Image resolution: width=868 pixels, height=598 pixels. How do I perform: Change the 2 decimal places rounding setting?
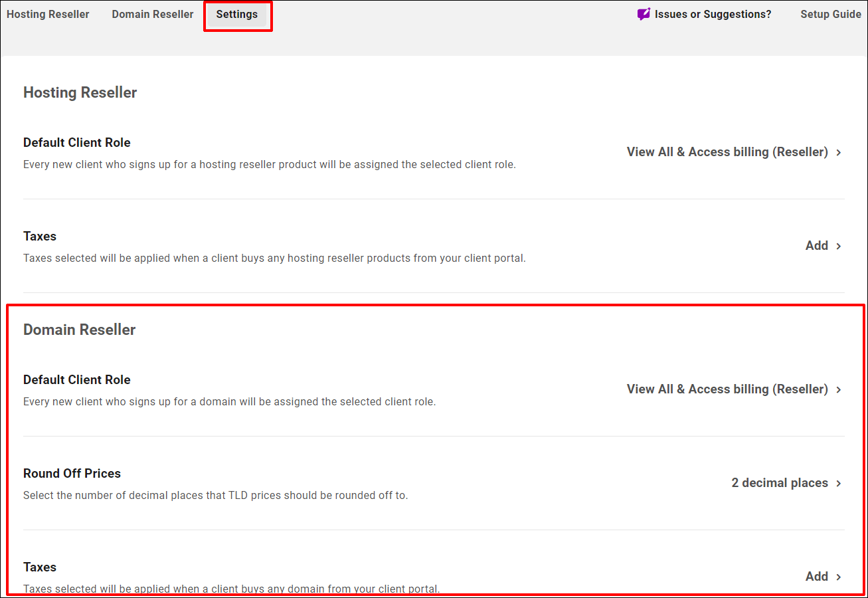(780, 482)
